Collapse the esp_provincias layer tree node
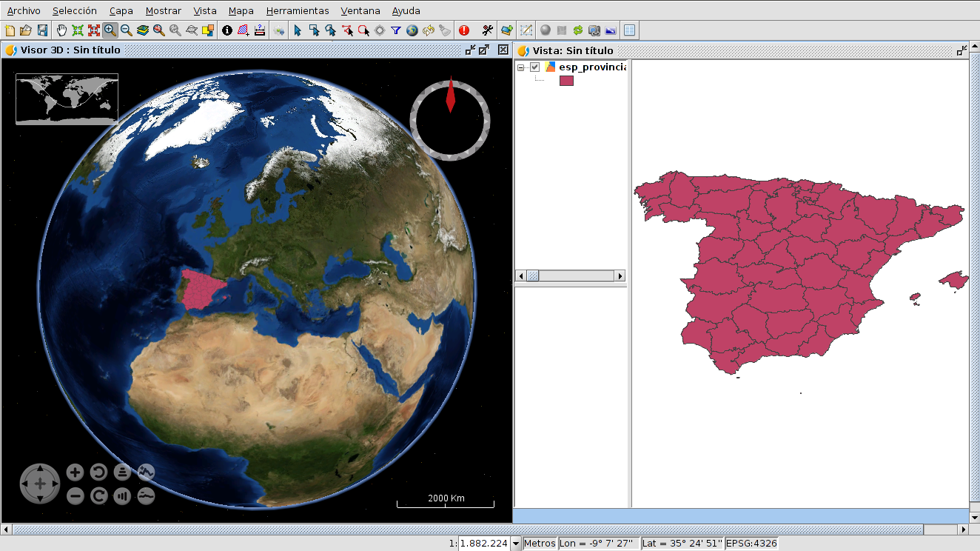This screenshot has height=551, width=980. pyautogui.click(x=521, y=67)
